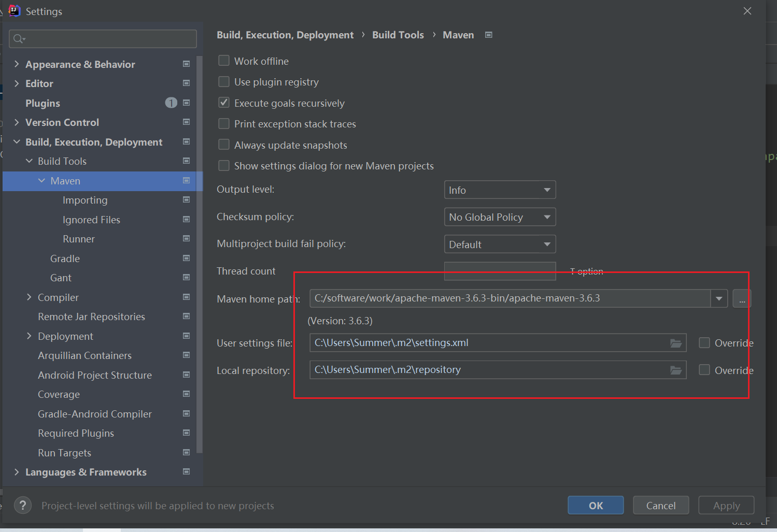Click project-level icon next to Arquillian Containers

[186, 355]
